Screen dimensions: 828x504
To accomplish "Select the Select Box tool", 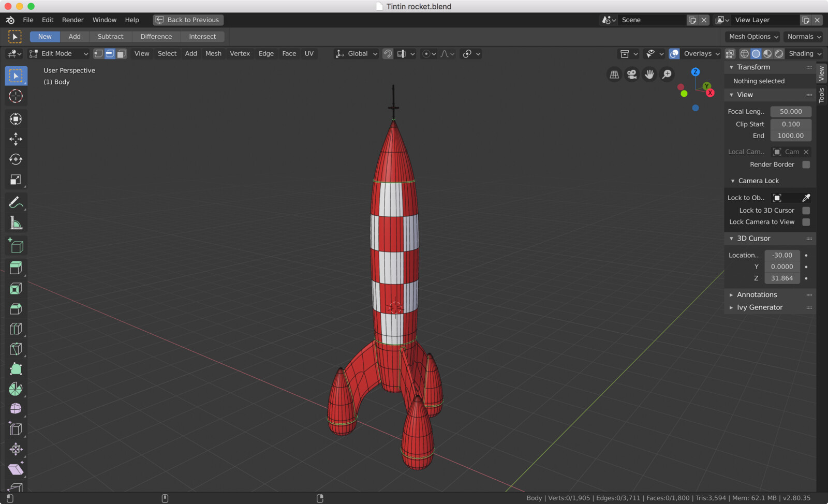I will click(16, 76).
